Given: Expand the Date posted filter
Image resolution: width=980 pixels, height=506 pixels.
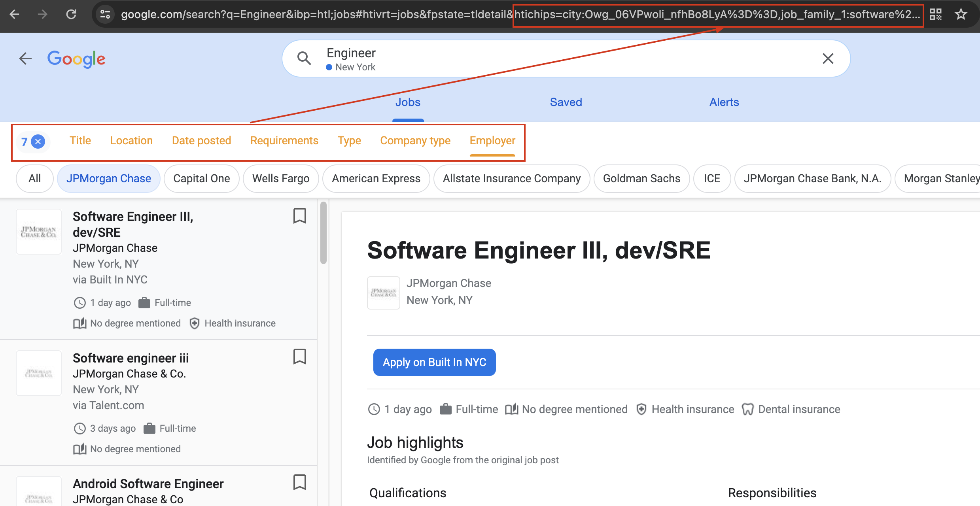Looking at the screenshot, I should [201, 141].
